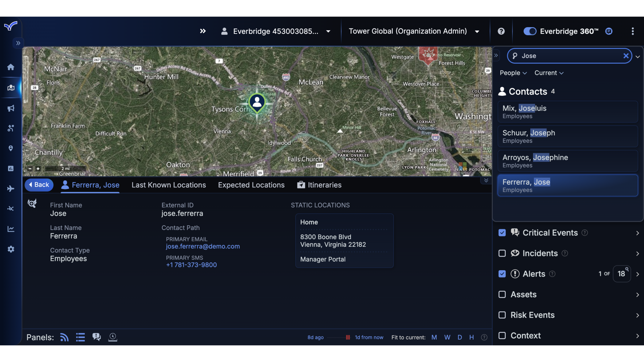
Task: Select the Map view sidebar icon
Action: click(11, 88)
